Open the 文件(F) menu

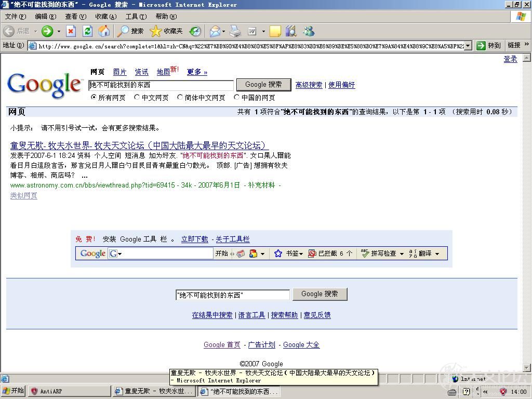pyautogui.click(x=16, y=16)
